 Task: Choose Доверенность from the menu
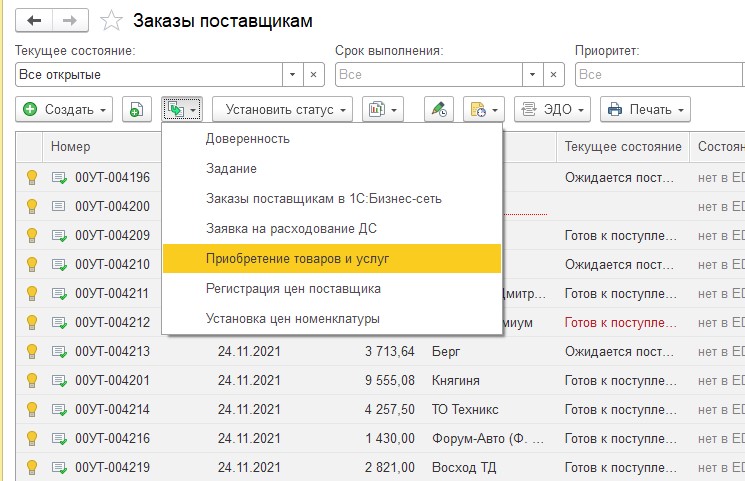(x=247, y=138)
